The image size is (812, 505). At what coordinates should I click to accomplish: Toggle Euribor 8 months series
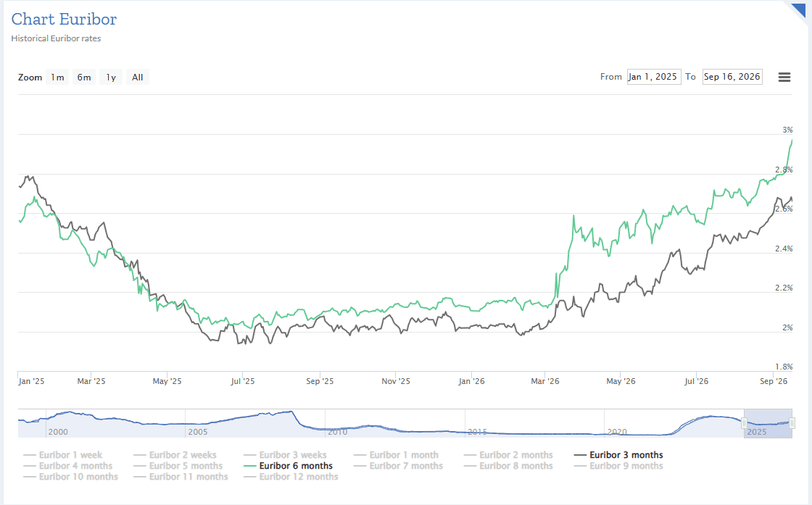point(508,466)
